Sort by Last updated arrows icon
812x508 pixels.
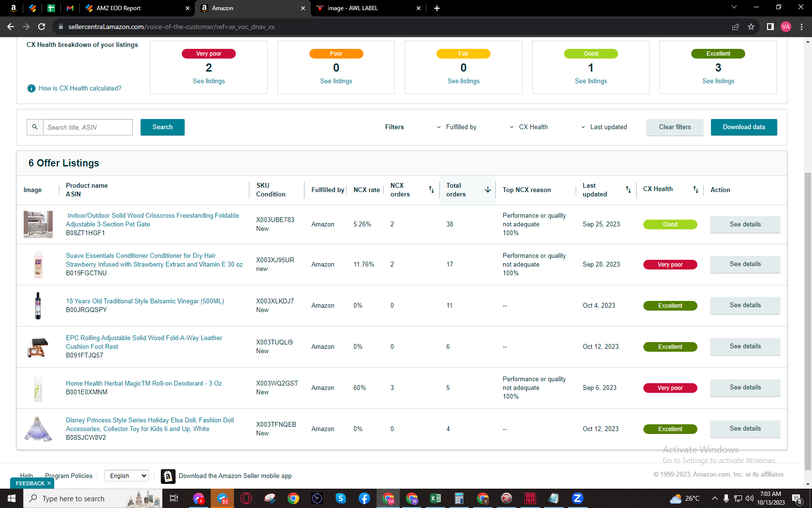click(628, 190)
